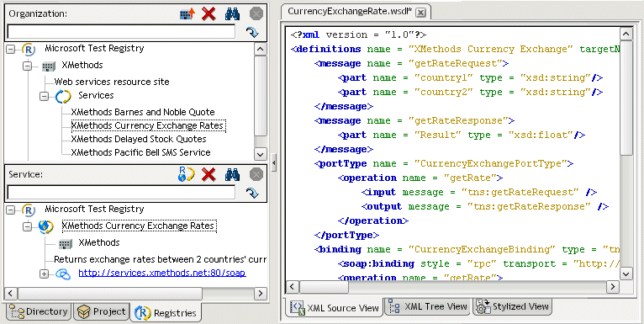Select XMethods Pacific Bell SMS Service
Screen dimensions: 644x324
click(140, 152)
